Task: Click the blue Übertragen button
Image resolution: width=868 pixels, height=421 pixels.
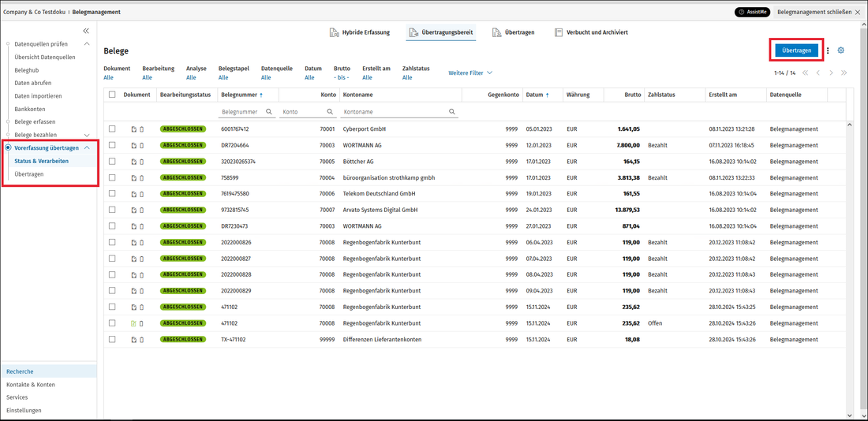Action: point(797,50)
